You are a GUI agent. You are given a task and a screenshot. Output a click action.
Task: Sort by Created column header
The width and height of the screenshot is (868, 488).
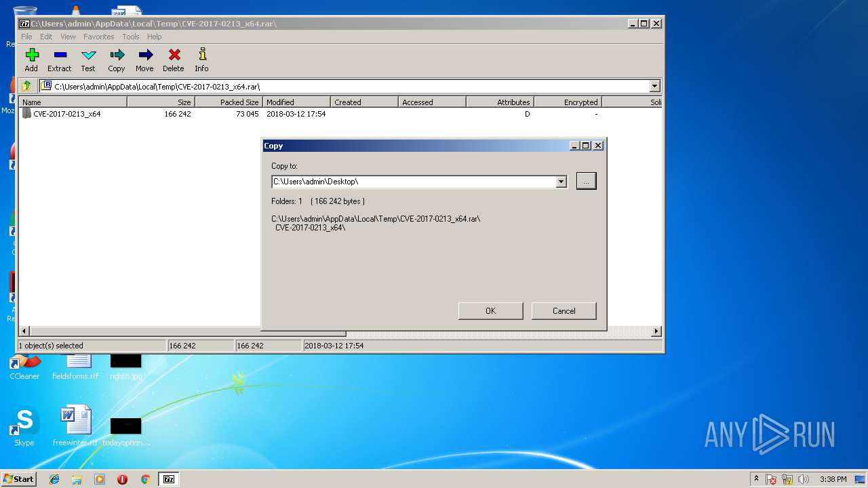point(364,102)
